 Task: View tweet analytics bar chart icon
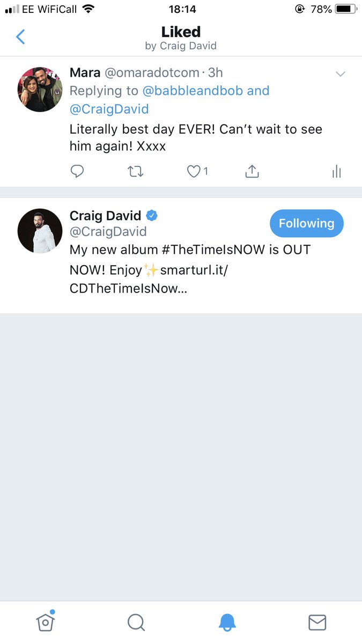tap(336, 172)
